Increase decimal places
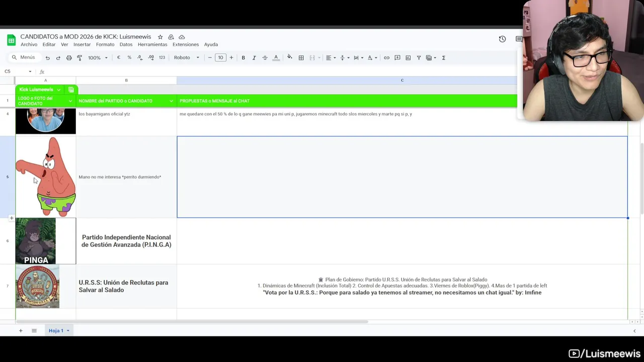Viewport: 644px width, 362px height. (x=151, y=57)
